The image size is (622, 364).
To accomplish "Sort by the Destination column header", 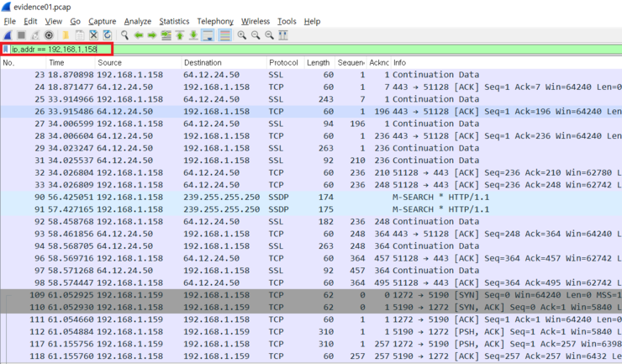I will coord(224,63).
